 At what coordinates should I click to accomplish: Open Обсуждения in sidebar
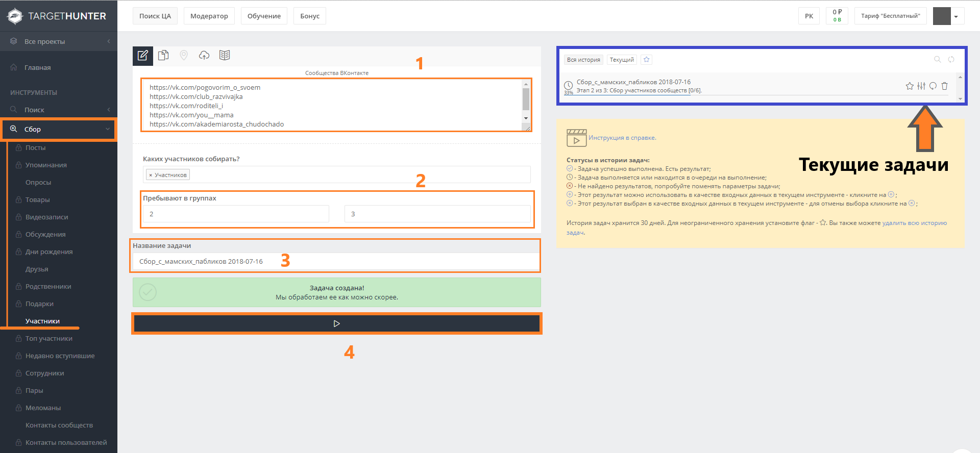[x=45, y=234]
